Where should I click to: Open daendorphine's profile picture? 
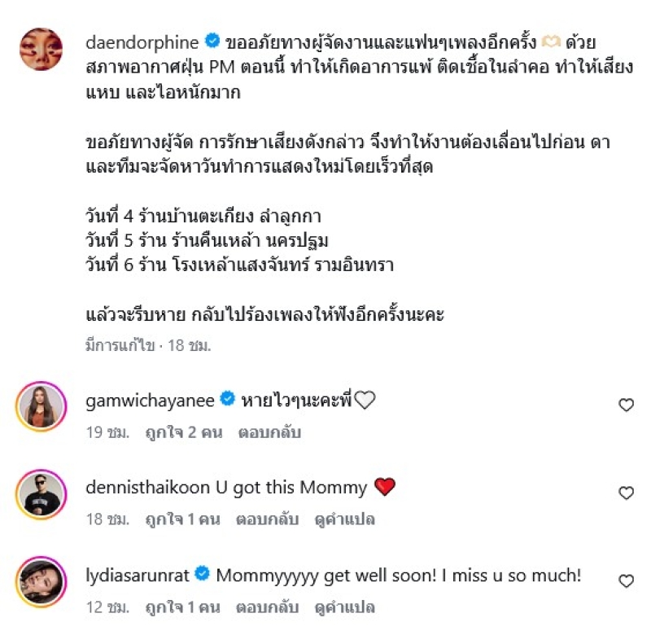pyautogui.click(x=42, y=49)
